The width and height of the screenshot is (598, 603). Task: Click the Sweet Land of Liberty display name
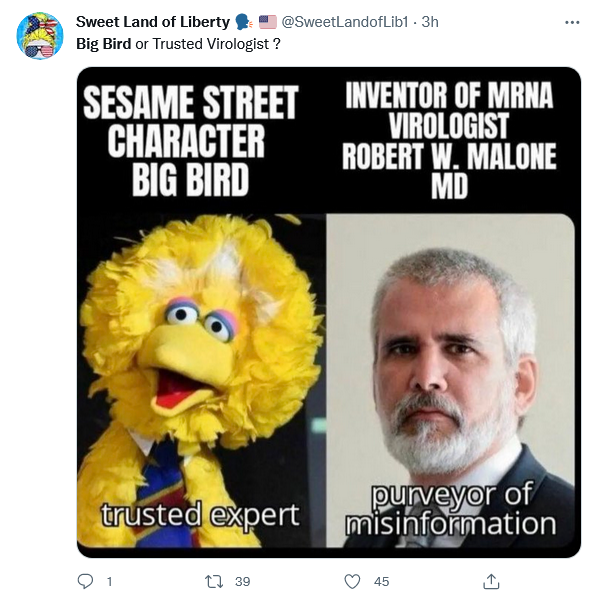pyautogui.click(x=153, y=22)
